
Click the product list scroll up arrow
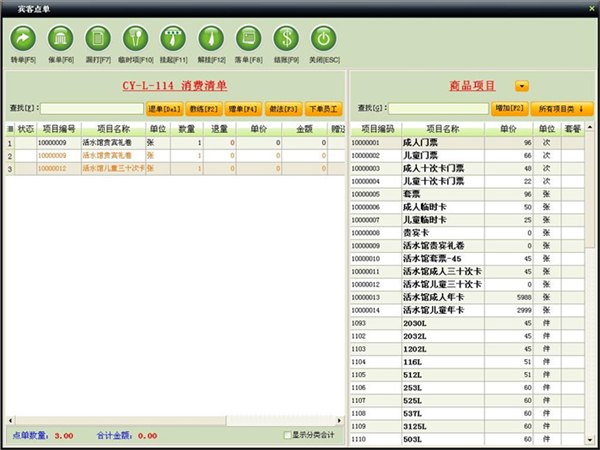tap(590, 127)
